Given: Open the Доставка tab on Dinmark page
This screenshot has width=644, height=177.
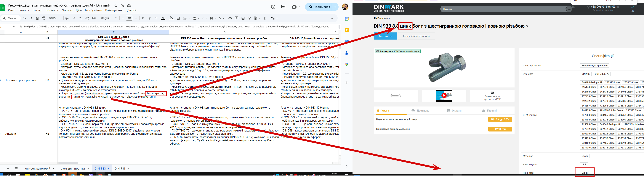Looking at the screenshot, I should pyautogui.click(x=421, y=111).
